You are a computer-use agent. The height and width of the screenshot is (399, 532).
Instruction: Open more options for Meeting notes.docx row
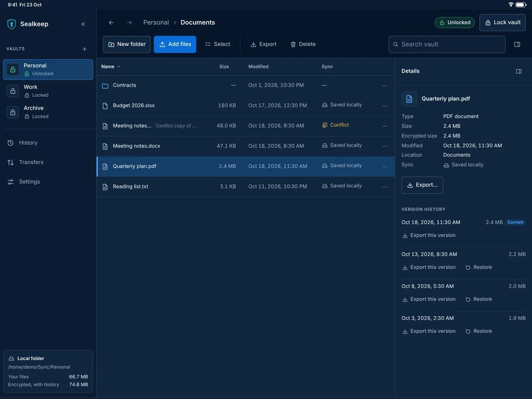(385, 146)
